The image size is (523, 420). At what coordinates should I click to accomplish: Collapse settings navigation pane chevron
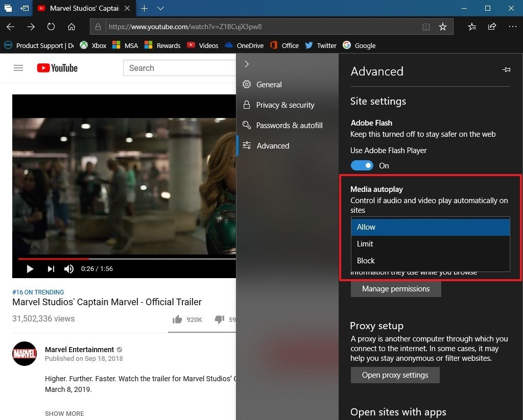click(247, 64)
